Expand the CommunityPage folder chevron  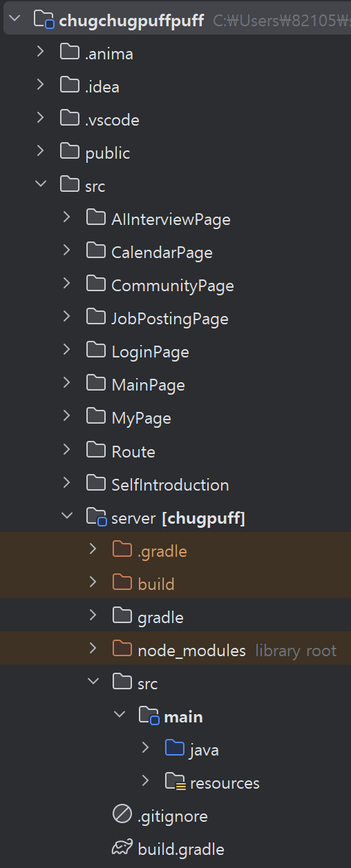click(x=67, y=284)
